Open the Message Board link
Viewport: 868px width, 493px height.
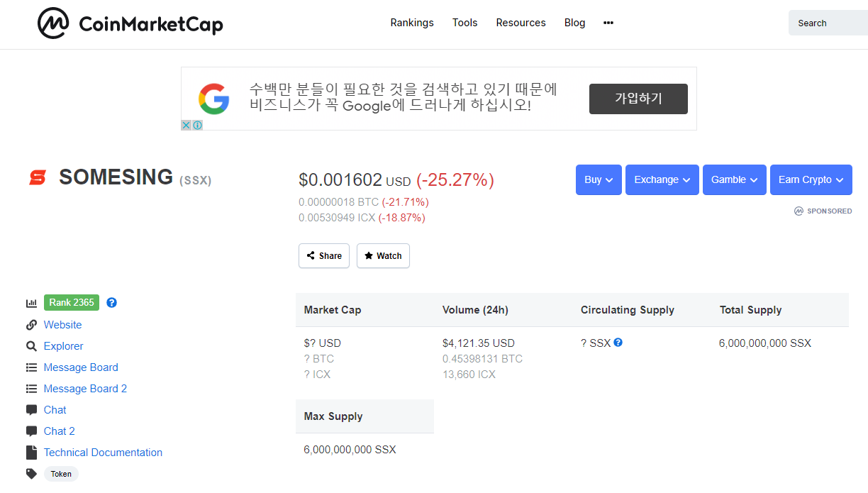pos(81,367)
